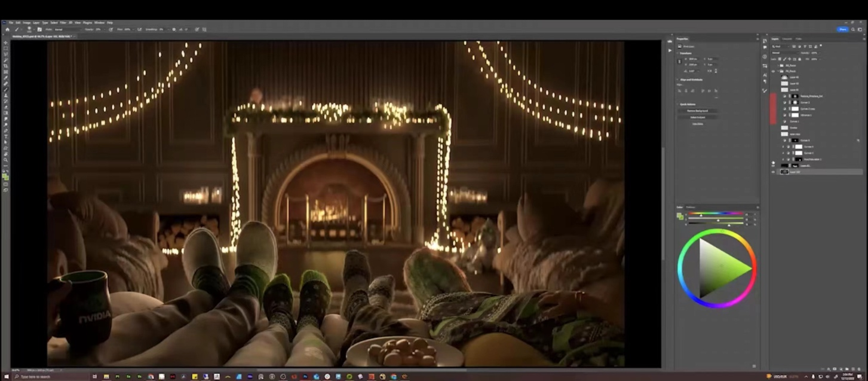Open the Actions panel play icon
The width and height of the screenshot is (868, 381).
(670, 50)
